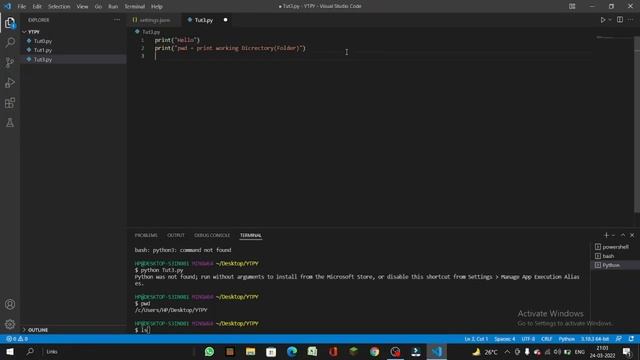
Task: Open Customize Layout in the title bar
Action: coord(572,6)
